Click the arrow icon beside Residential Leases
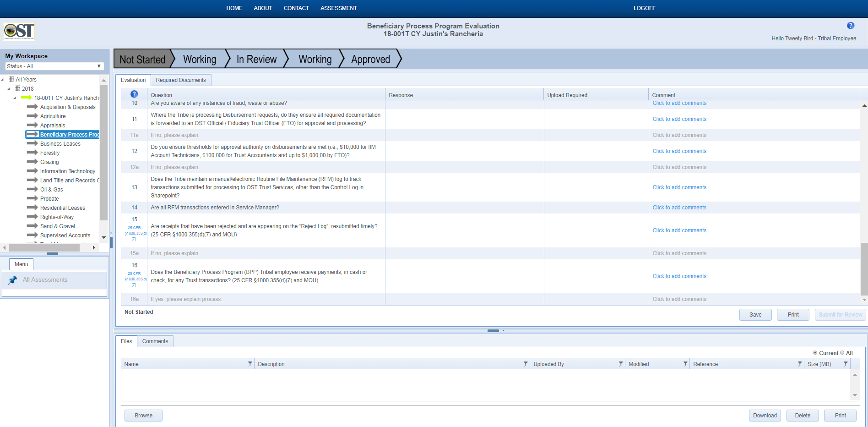868x427 pixels. pyautogui.click(x=33, y=208)
